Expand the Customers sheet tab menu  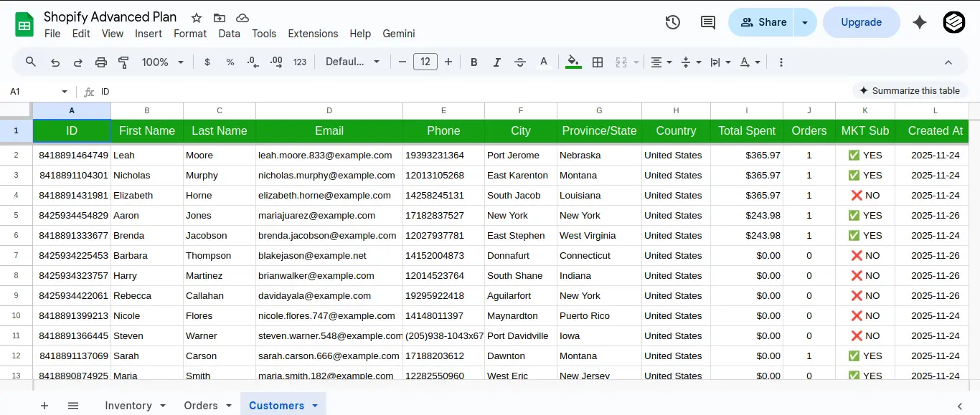tap(314, 405)
